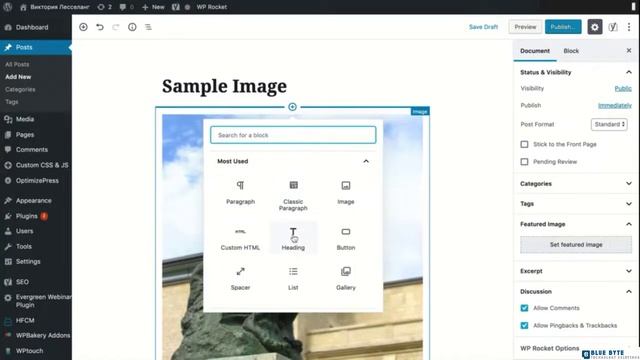
Task: Choose the Classic Paragraph block
Action: [293, 196]
